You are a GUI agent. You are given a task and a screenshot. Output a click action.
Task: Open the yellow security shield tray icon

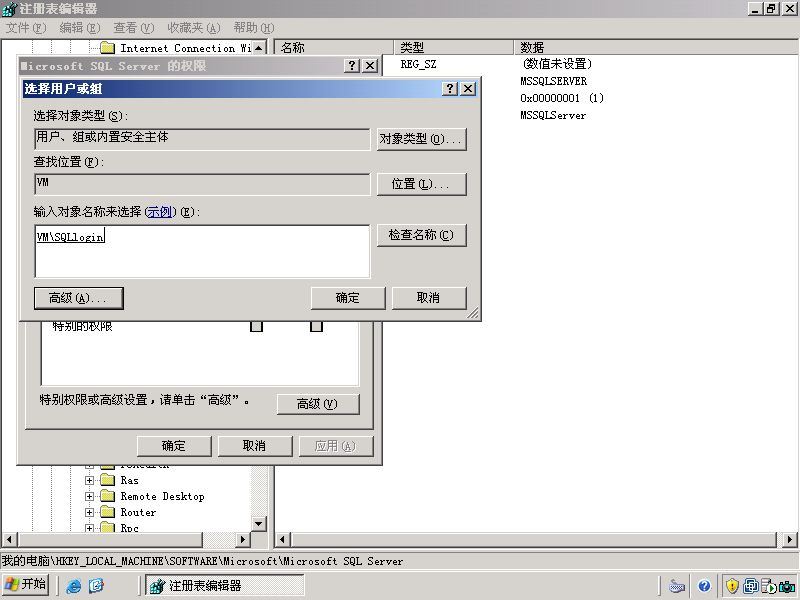(x=733, y=586)
